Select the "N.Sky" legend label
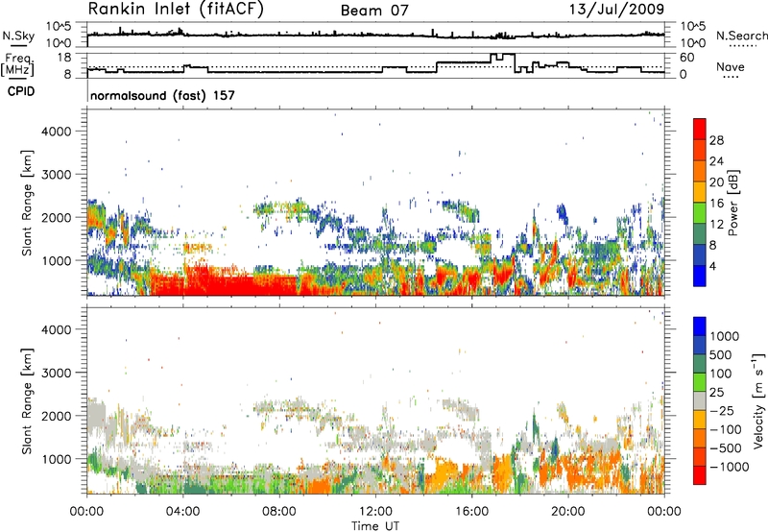 coord(18,36)
